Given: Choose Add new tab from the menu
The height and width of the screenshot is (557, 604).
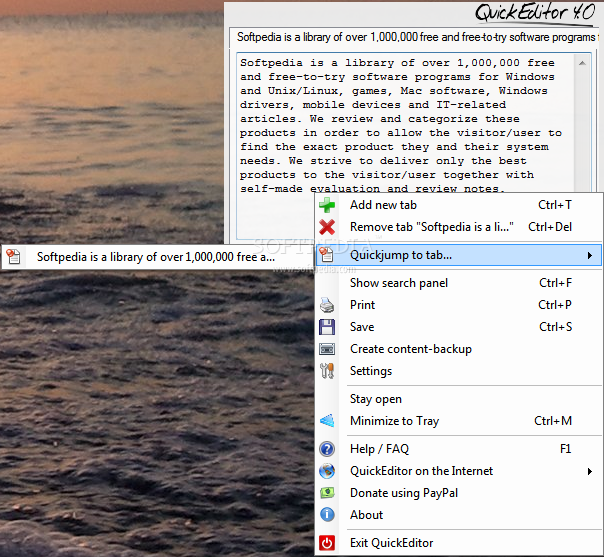Looking at the screenshot, I should pos(458,205).
